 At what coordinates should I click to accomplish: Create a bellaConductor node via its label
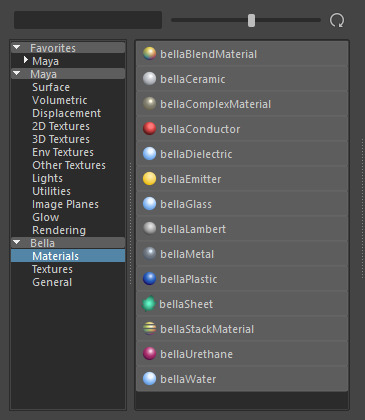point(200,129)
